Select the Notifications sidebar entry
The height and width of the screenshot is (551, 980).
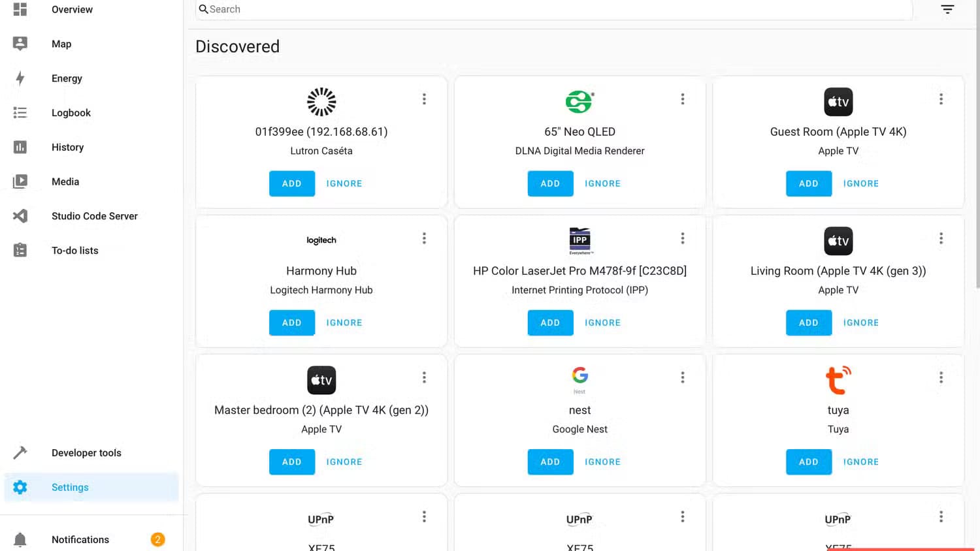(x=91, y=539)
